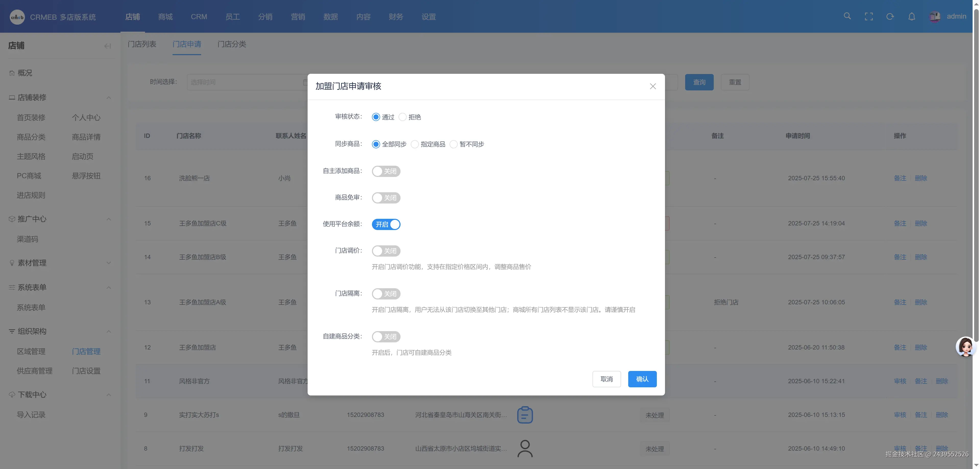
Task: Click the 确认 button in dialog
Action: [x=642, y=379]
